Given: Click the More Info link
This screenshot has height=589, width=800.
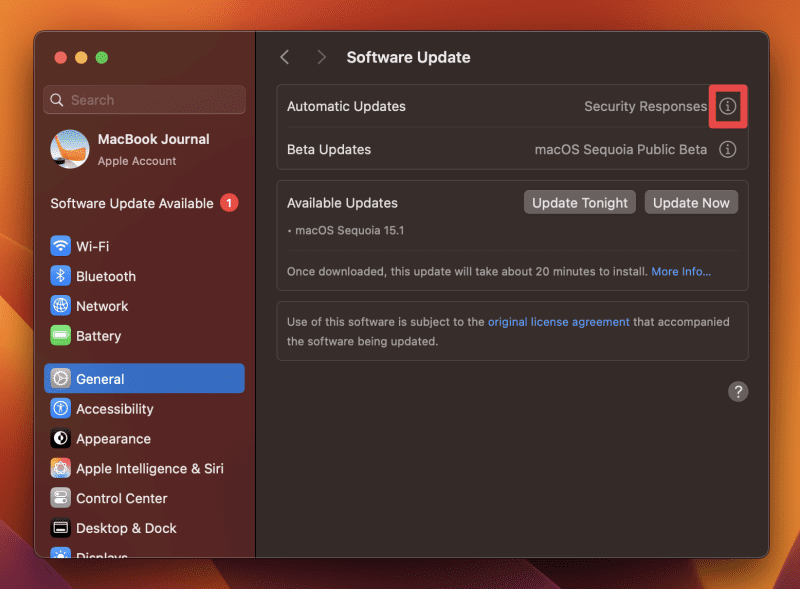Looking at the screenshot, I should click(681, 271).
